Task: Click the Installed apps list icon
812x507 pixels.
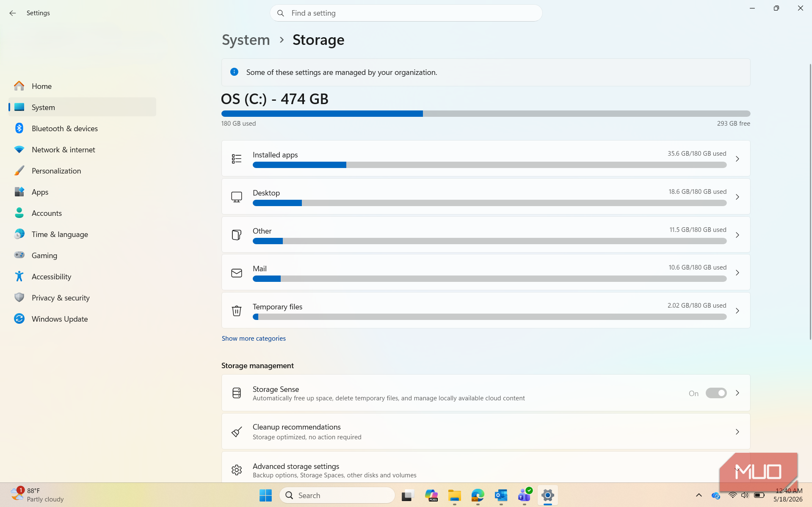Action: point(237,159)
